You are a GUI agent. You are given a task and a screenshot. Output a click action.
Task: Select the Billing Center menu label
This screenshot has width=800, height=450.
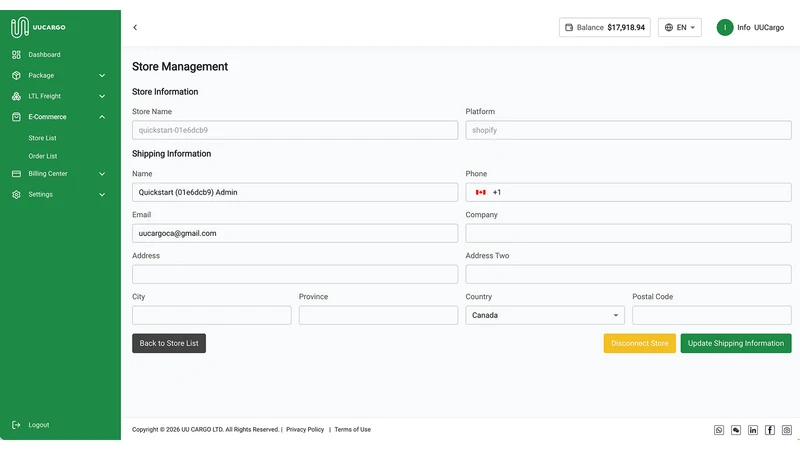pyautogui.click(x=48, y=173)
